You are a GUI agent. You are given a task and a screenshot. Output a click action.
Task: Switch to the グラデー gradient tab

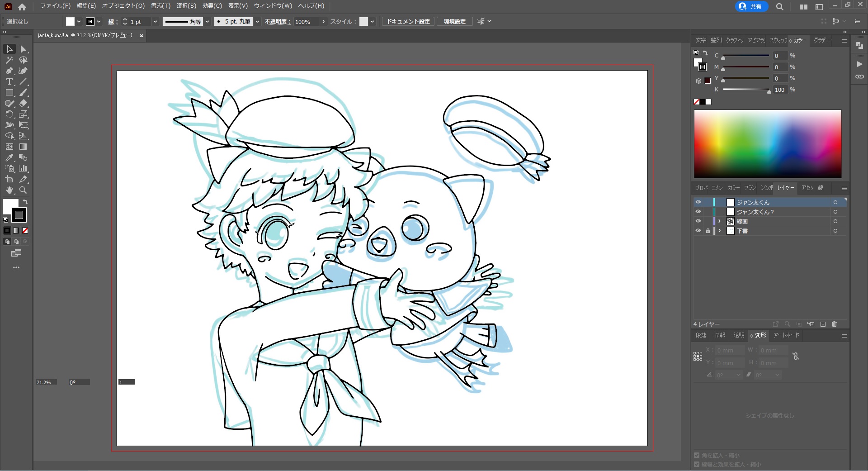(822, 40)
